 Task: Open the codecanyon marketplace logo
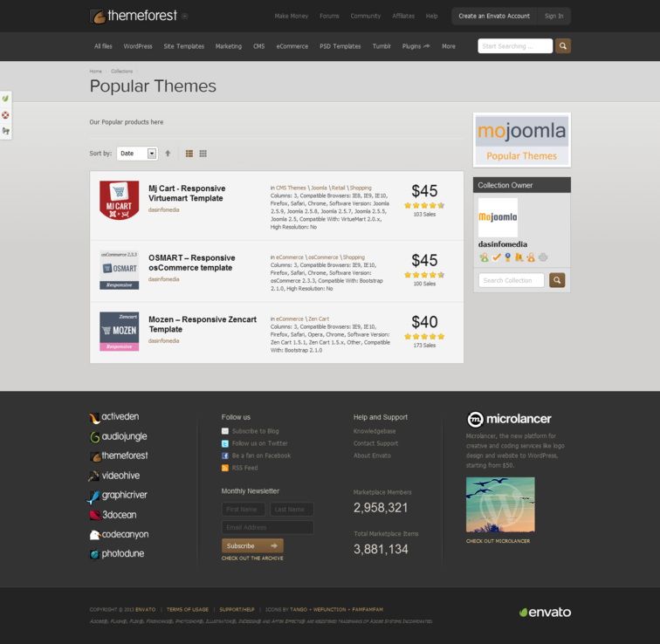[119, 535]
